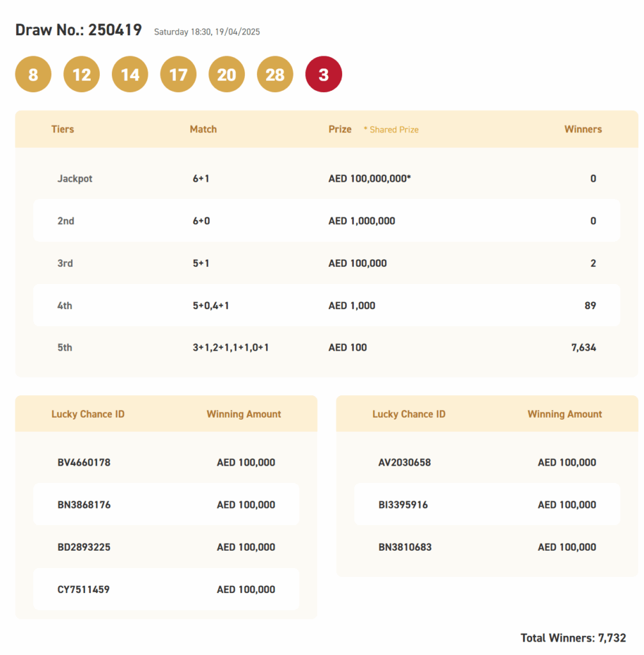This screenshot has width=644, height=655.
Task: Select Lucky Chance ID BV4660178
Action: [x=84, y=462]
